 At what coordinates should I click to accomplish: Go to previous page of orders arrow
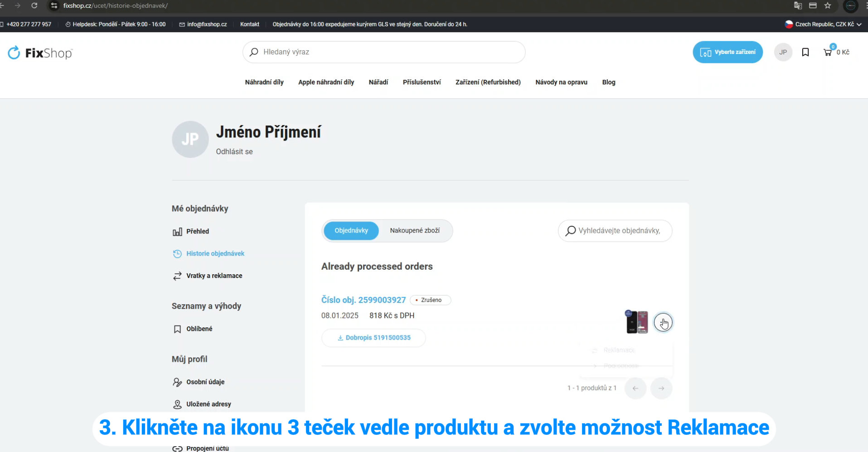coord(635,388)
